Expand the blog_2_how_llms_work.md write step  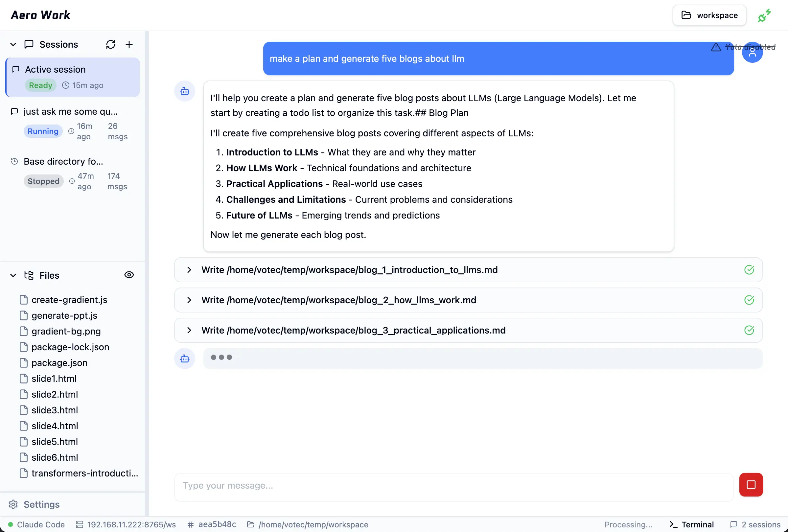(x=189, y=300)
